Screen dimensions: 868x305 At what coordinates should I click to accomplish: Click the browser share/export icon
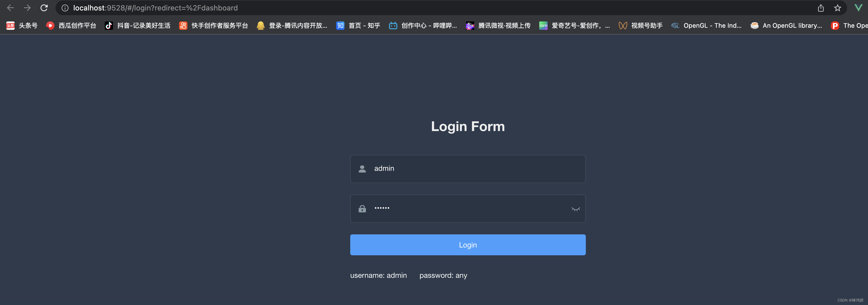(820, 8)
